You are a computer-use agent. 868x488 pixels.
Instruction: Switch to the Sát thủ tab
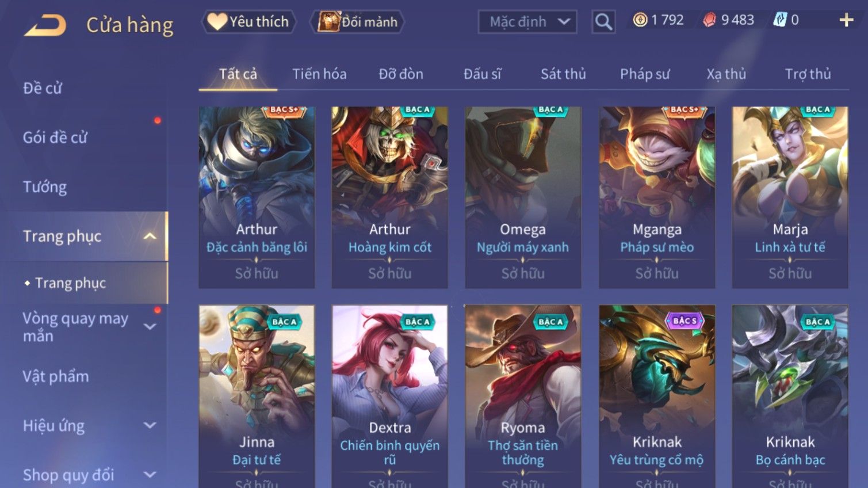click(563, 74)
